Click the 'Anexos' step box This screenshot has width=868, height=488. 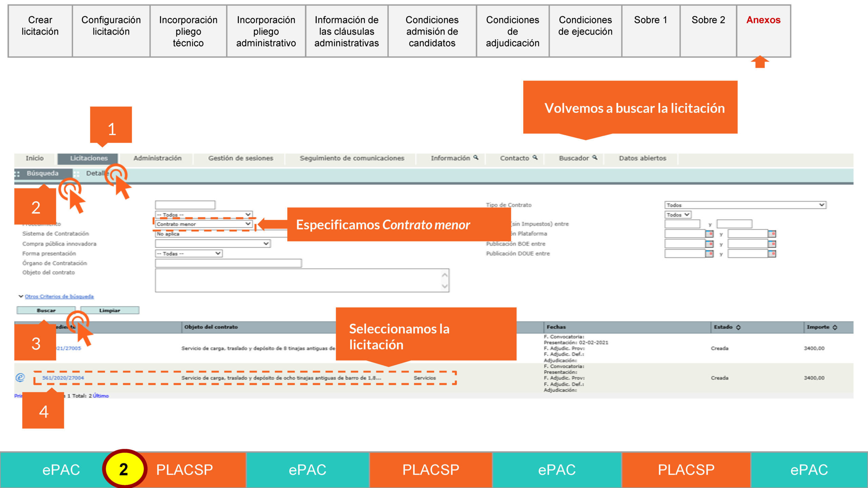(x=764, y=31)
